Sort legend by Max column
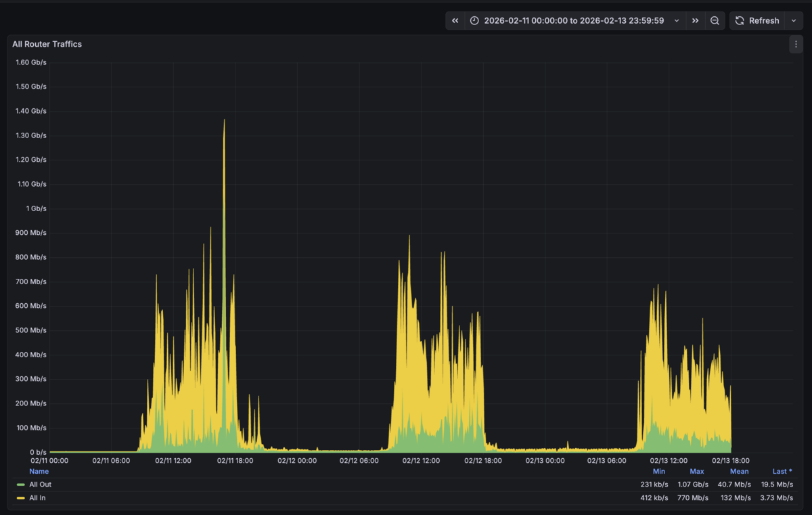812x515 pixels. click(x=697, y=471)
